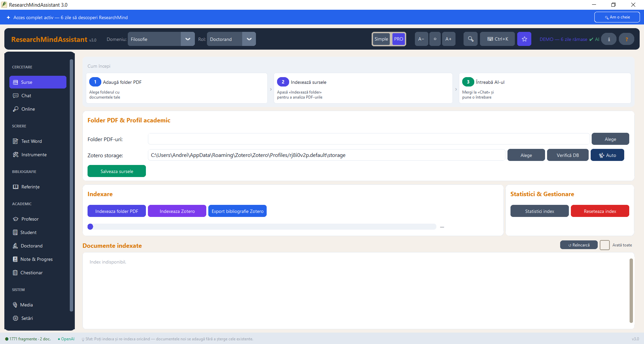Switch to Simple mode
Viewport: 644px width, 344px height.
[x=381, y=39]
